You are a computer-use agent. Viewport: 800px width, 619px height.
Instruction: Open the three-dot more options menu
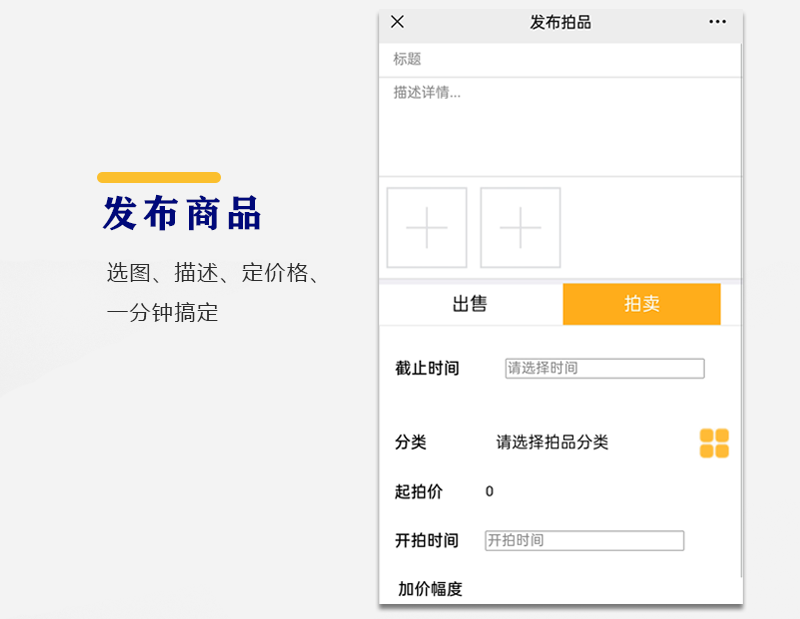click(717, 22)
